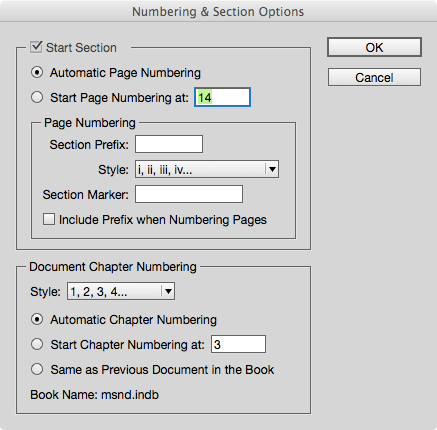Click the arrow on the 1, 2, 3, 4 Style menu
This screenshot has width=437, height=430.
tap(168, 291)
